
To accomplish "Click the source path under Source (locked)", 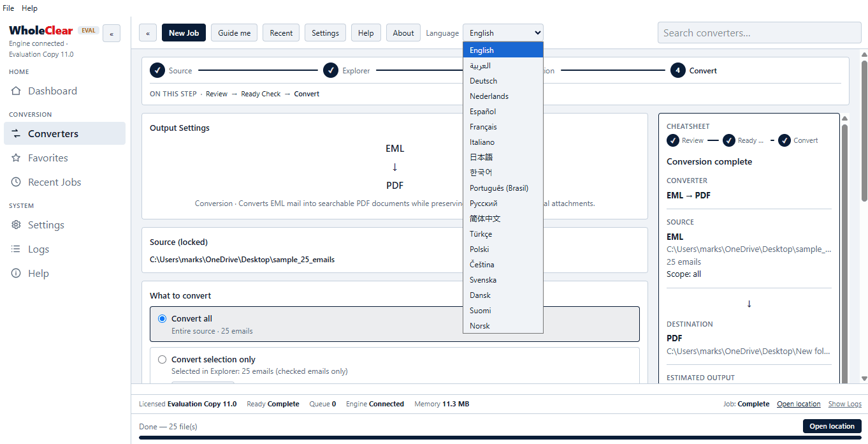I will [242, 260].
